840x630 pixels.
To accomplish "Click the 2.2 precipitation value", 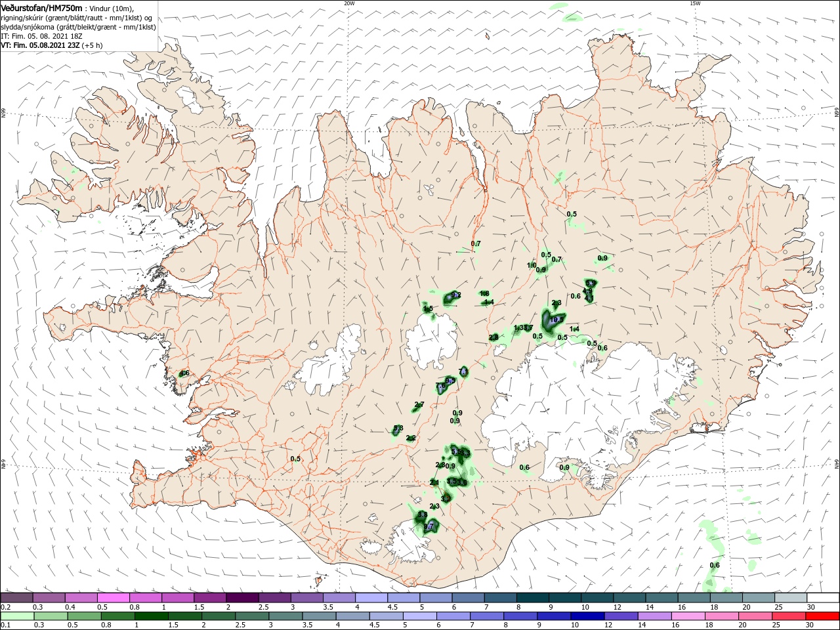I will [411, 438].
